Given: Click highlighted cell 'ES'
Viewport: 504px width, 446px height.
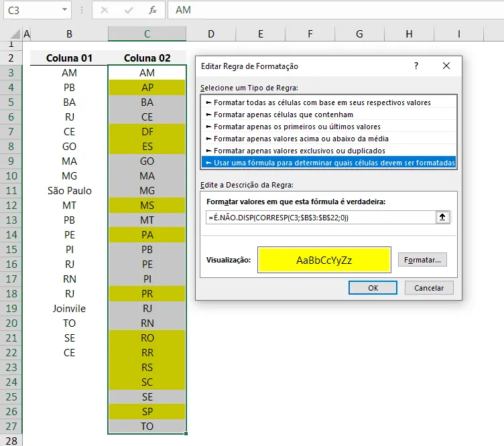Looking at the screenshot, I should [x=147, y=147].
